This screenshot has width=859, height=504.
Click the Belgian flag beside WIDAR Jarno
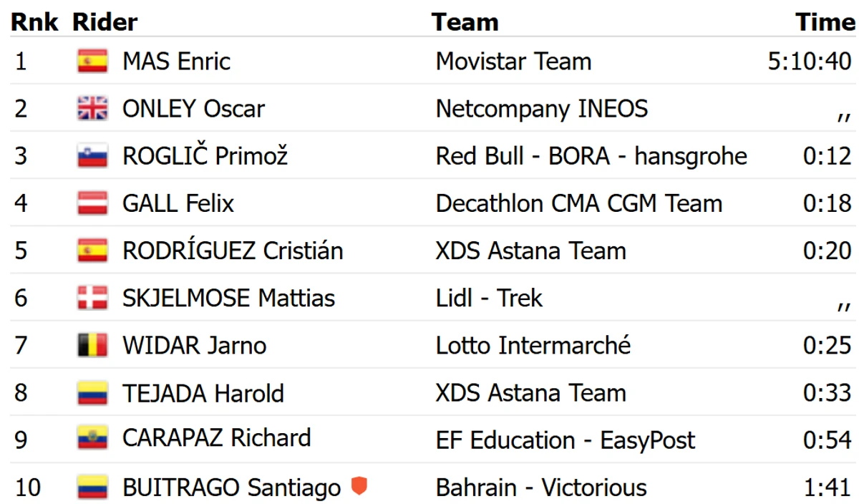coord(92,346)
